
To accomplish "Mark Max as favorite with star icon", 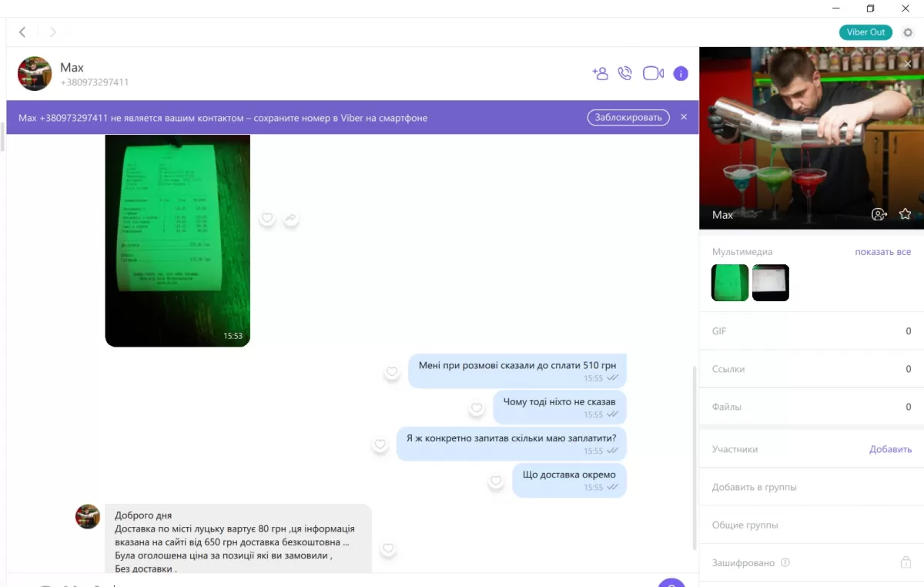I will click(905, 214).
